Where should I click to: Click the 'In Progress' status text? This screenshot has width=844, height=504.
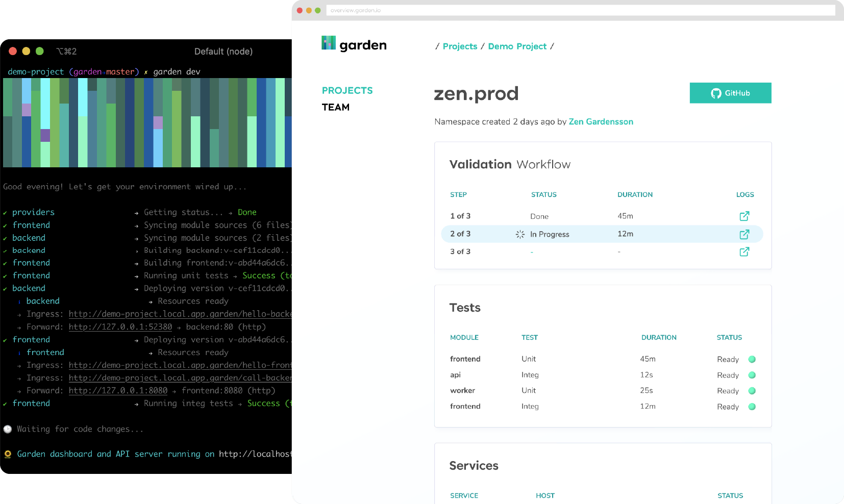550,234
